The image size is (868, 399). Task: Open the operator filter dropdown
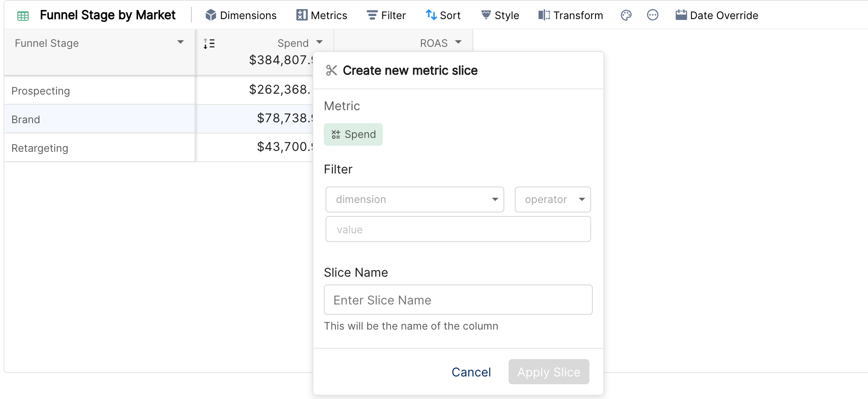pos(553,199)
